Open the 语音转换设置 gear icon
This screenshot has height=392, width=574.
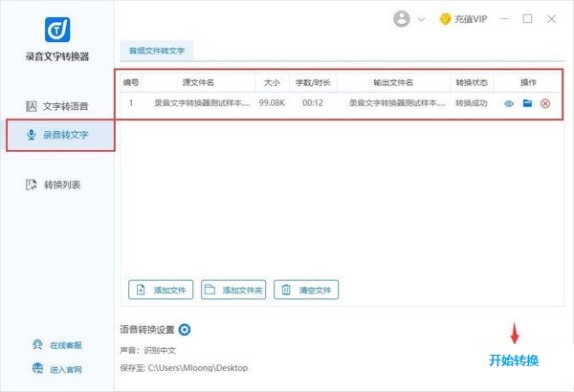click(185, 330)
